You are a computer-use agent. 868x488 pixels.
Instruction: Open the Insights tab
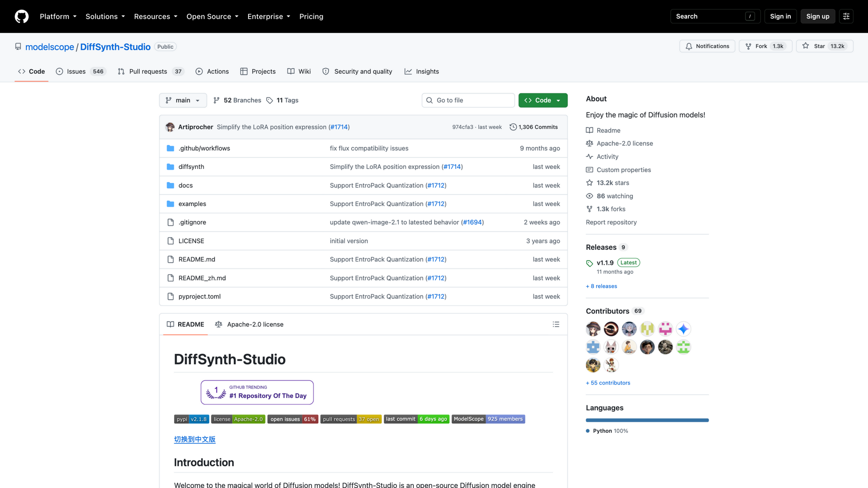click(x=421, y=71)
